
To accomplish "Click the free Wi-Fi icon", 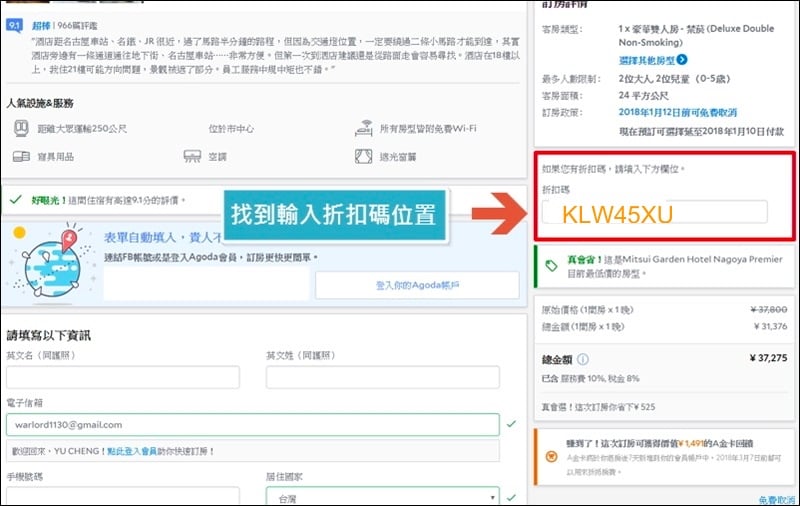I will pos(363,129).
